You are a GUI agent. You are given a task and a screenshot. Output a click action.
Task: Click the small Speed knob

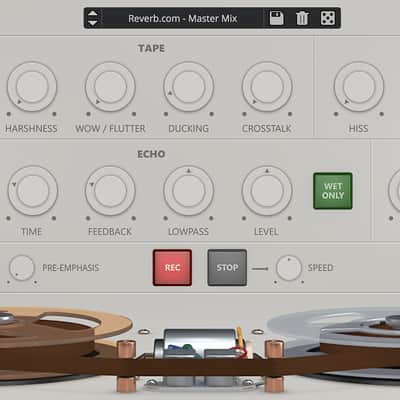[289, 268]
